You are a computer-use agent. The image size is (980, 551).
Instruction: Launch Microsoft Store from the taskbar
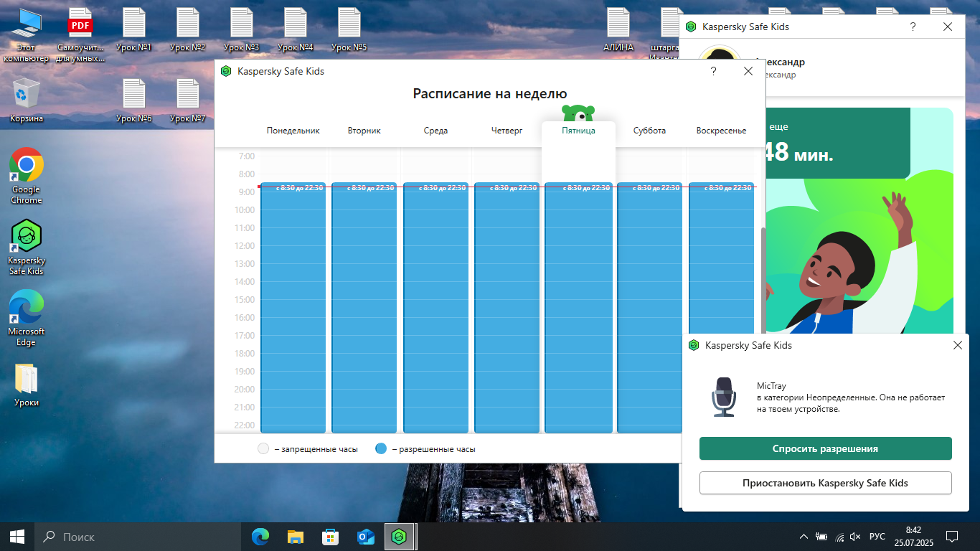click(x=331, y=537)
